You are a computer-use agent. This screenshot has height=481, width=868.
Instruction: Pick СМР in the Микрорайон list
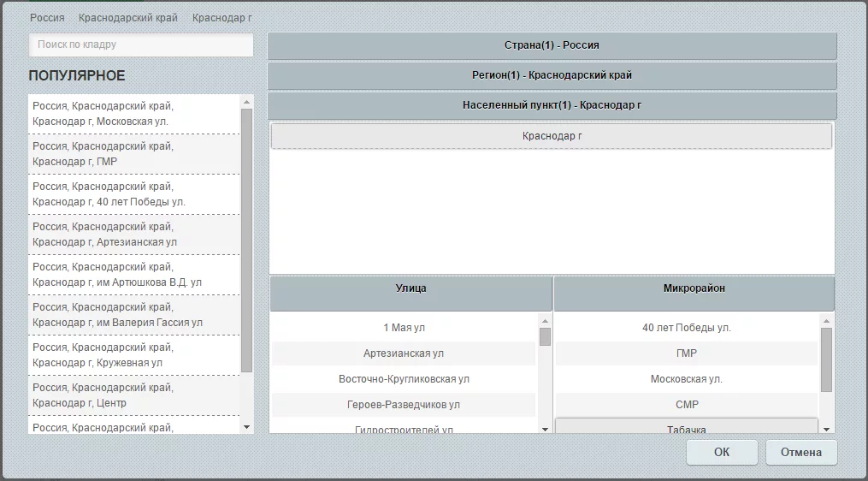687,405
